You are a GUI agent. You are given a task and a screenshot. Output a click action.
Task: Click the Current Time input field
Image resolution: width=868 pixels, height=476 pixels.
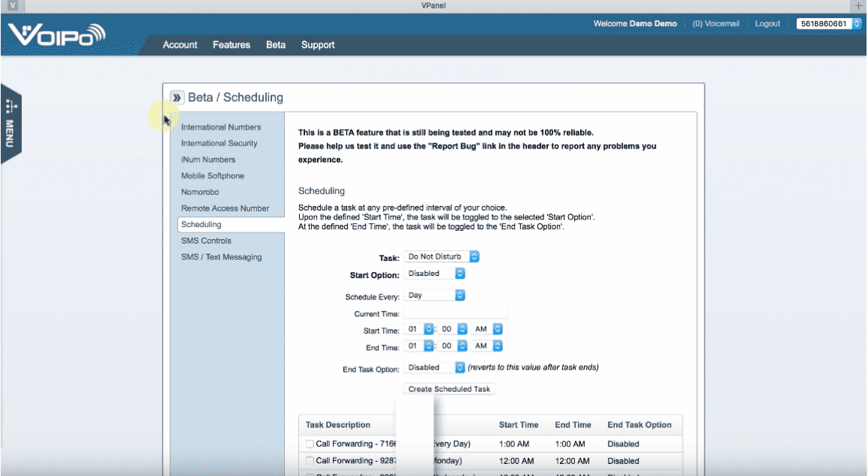click(456, 313)
